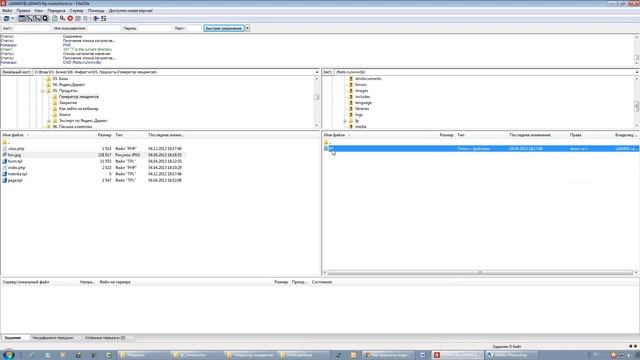This screenshot has height=360, width=640.
Task: Select 'dmdocuments' folder in remote tree
Action: coord(368,79)
